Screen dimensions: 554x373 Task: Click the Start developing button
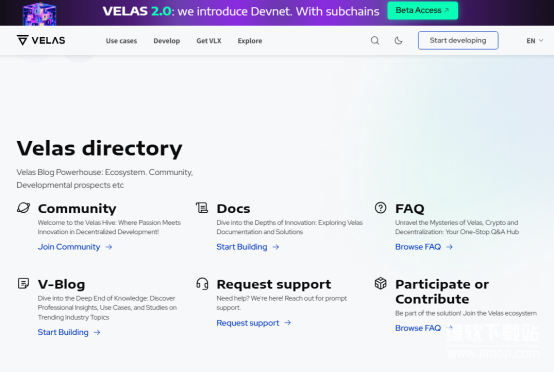click(458, 40)
